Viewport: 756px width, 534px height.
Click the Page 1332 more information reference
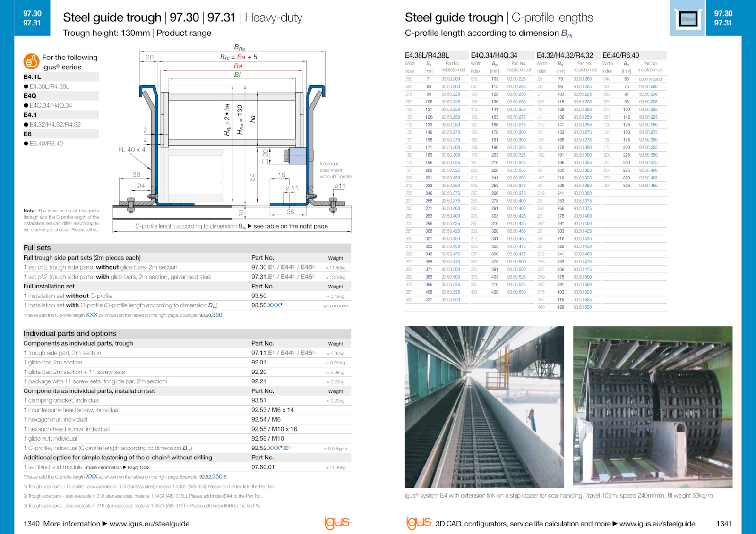coord(117,467)
